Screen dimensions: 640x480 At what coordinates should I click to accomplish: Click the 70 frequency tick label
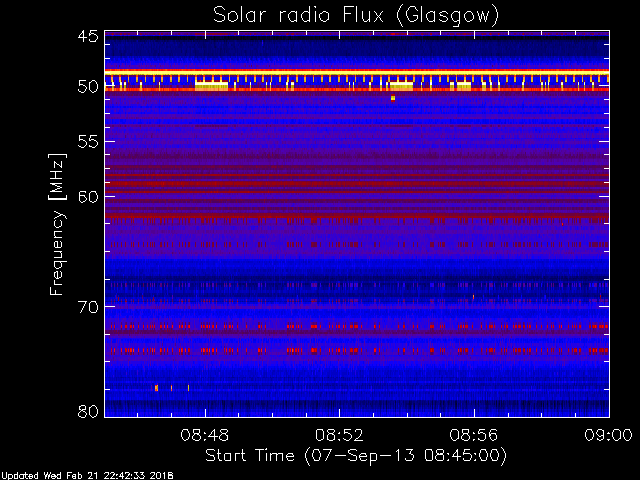[x=88, y=307]
